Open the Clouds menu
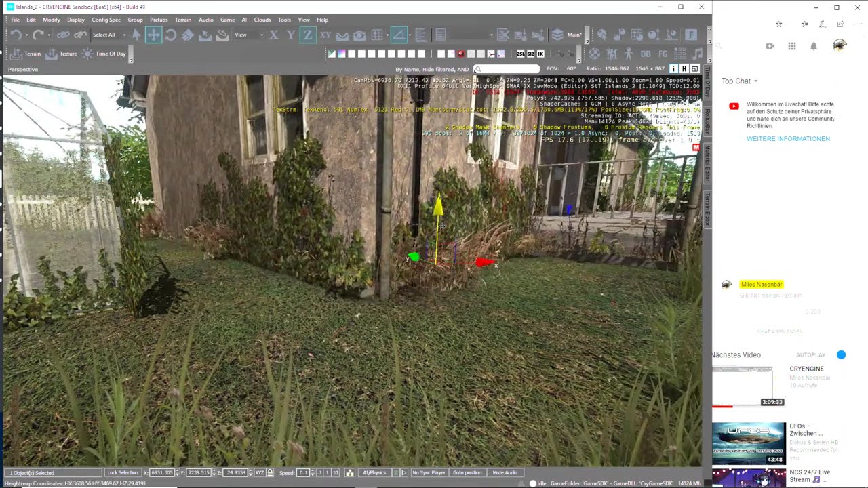The image size is (868, 488). 262,20
